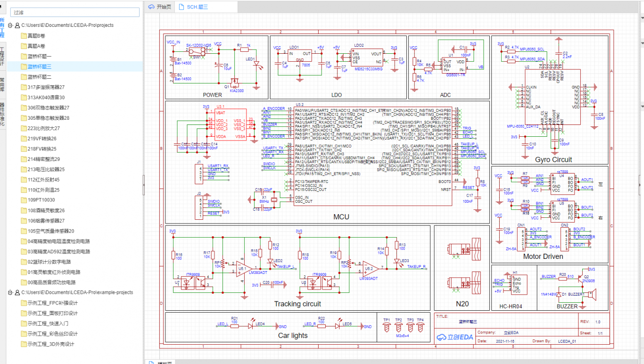Click the folder icon of 示例工程_面板打印设计
The width and height of the screenshot is (644, 364).
coord(24,313)
